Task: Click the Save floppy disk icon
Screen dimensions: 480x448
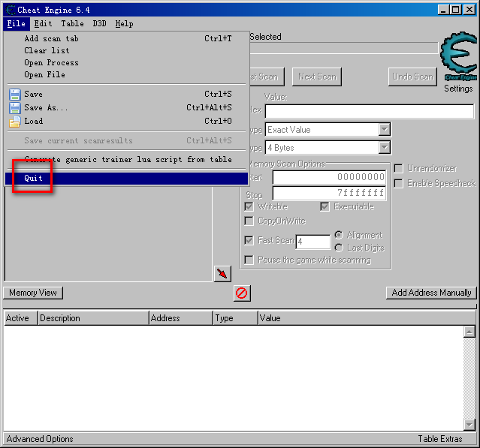Action: [x=14, y=95]
